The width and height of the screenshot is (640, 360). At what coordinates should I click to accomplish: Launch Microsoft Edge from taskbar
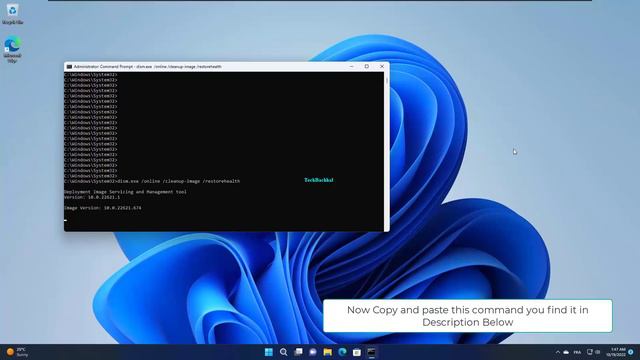click(342, 352)
